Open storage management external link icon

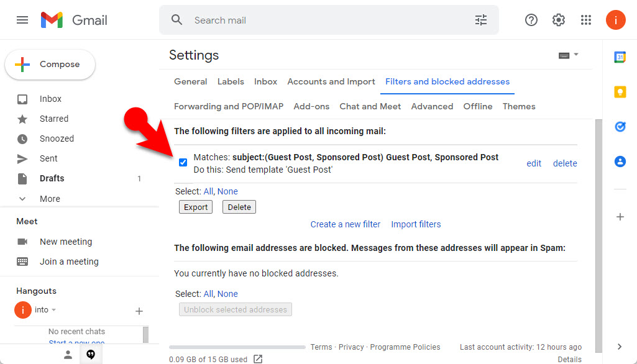258,358
